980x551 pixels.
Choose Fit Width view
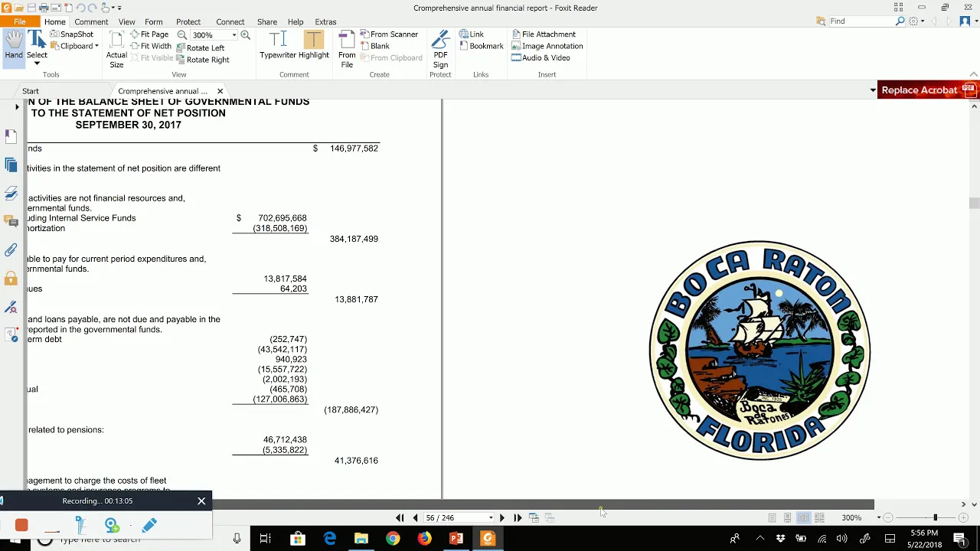coord(150,46)
